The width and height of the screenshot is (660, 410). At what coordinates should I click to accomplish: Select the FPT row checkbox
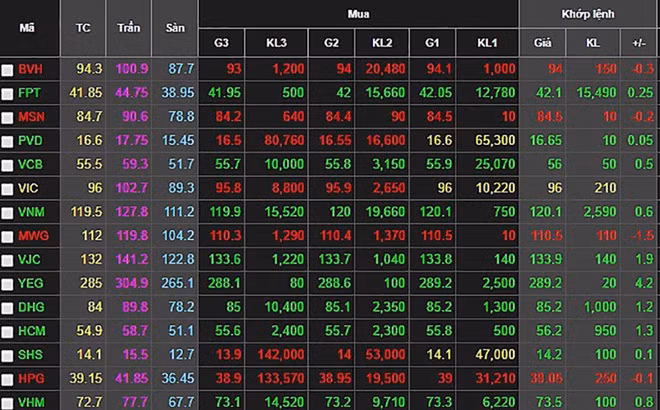click(x=8, y=93)
